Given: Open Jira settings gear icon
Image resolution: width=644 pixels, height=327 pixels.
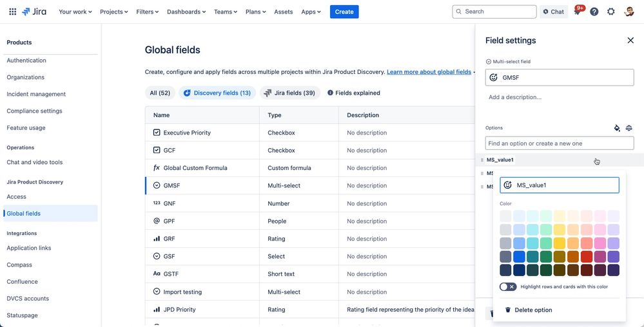Looking at the screenshot, I should [610, 12].
